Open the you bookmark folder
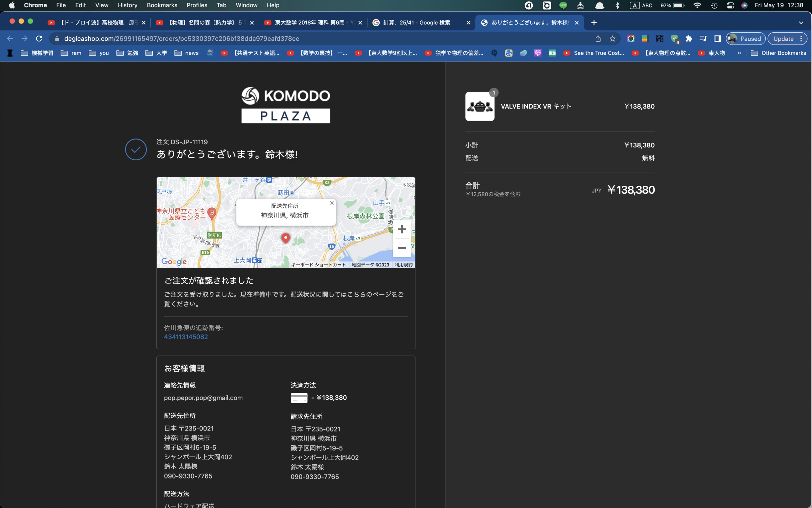812x508 pixels. pos(99,53)
